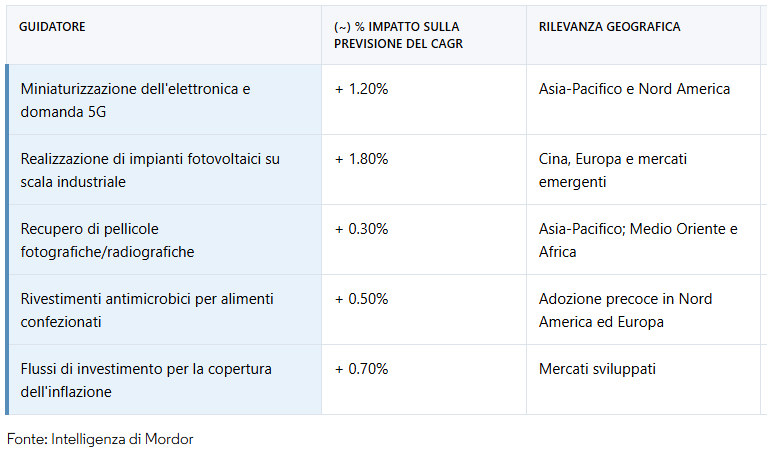The width and height of the screenshot is (767, 449).
Task: Select the + 0.50% impact value
Action: click(x=361, y=299)
